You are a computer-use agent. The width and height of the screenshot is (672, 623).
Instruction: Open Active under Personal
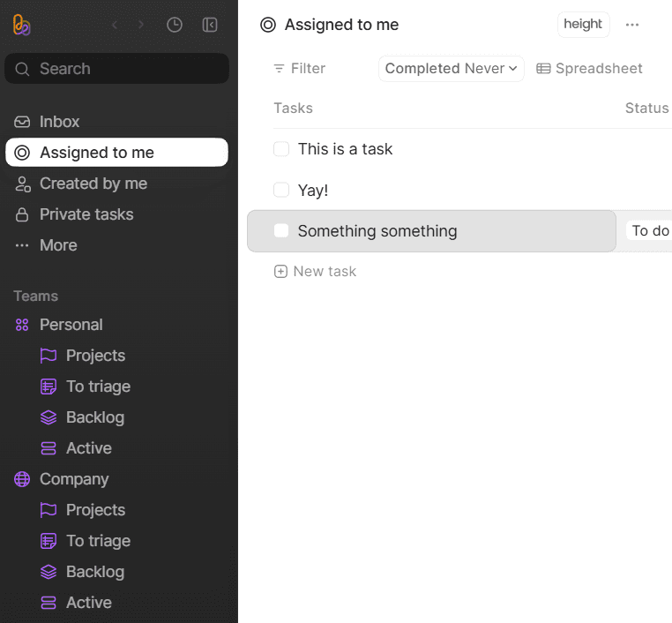[116, 448]
